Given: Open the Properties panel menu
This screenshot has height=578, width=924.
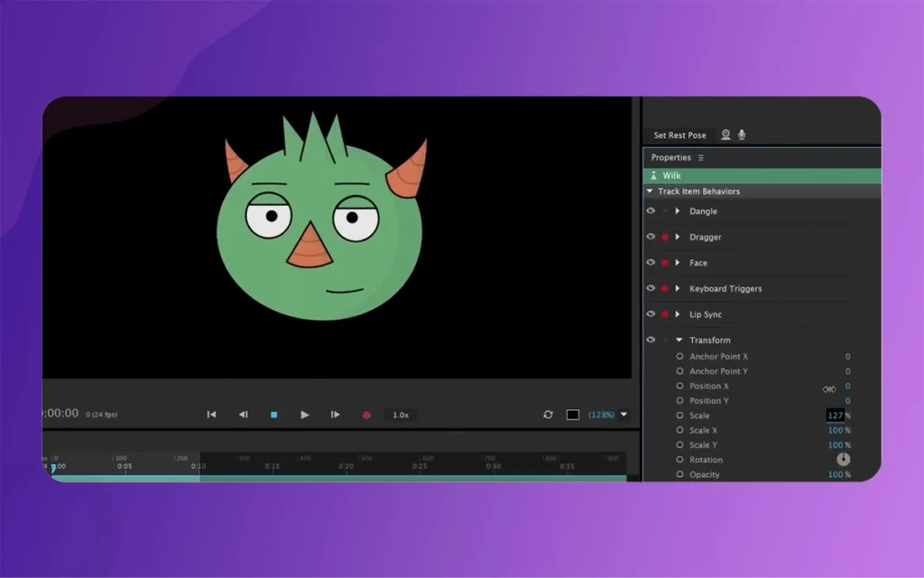Looking at the screenshot, I should click(701, 158).
